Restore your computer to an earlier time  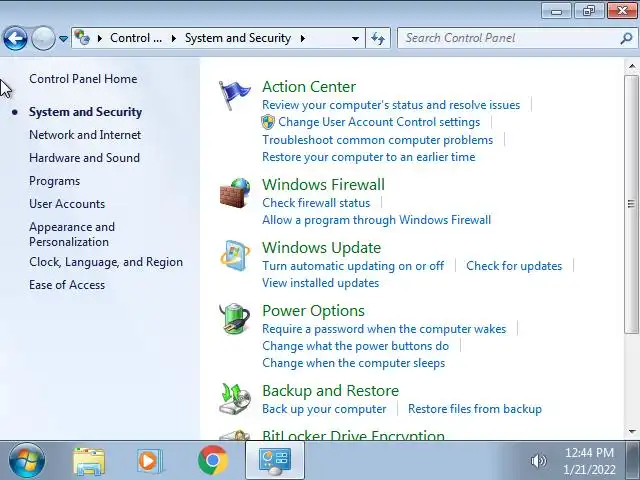click(x=369, y=157)
